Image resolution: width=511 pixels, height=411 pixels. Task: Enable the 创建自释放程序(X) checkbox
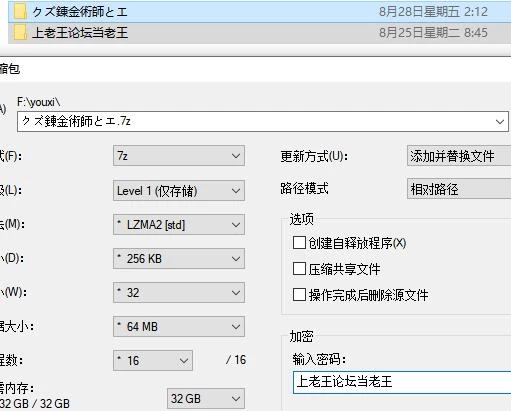299,243
